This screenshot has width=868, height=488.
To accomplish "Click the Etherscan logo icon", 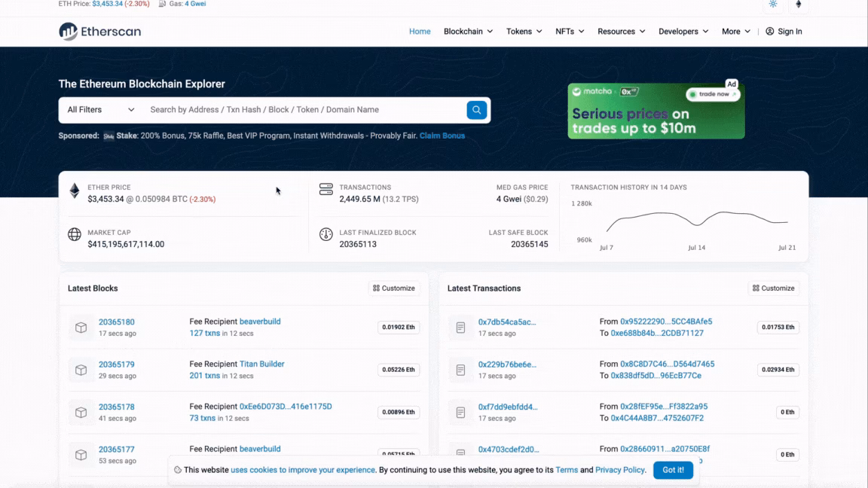I will point(66,31).
